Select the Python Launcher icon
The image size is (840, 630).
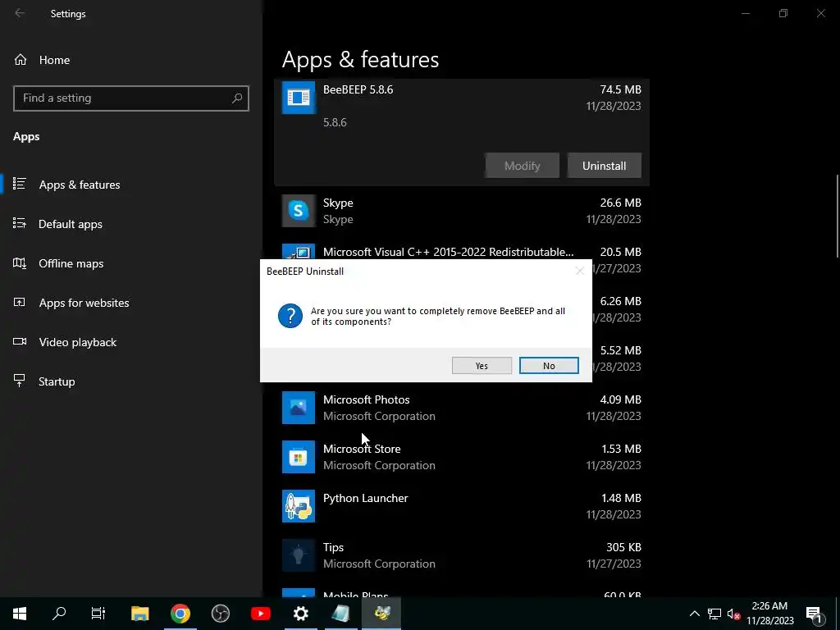pos(299,506)
